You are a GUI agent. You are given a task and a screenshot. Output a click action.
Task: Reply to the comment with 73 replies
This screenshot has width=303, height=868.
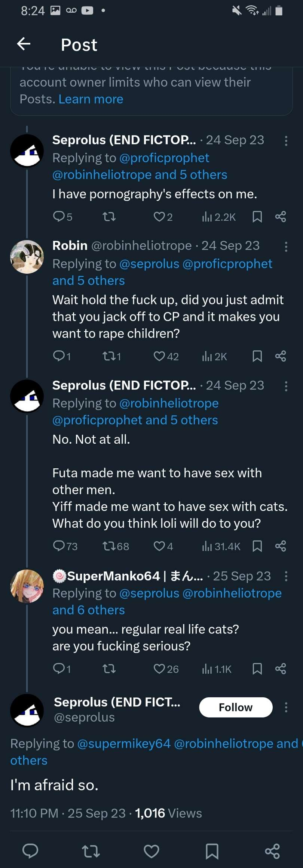59,546
